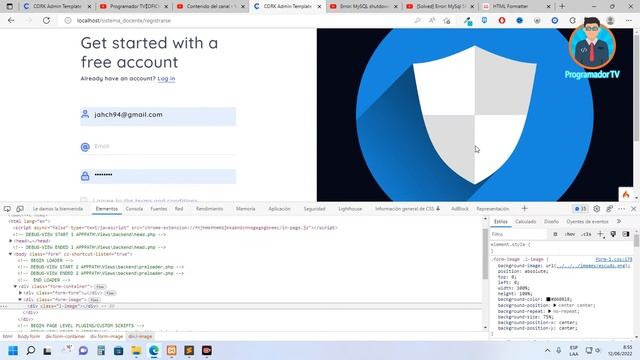Toggle the flex badge on form-container div

point(100,287)
